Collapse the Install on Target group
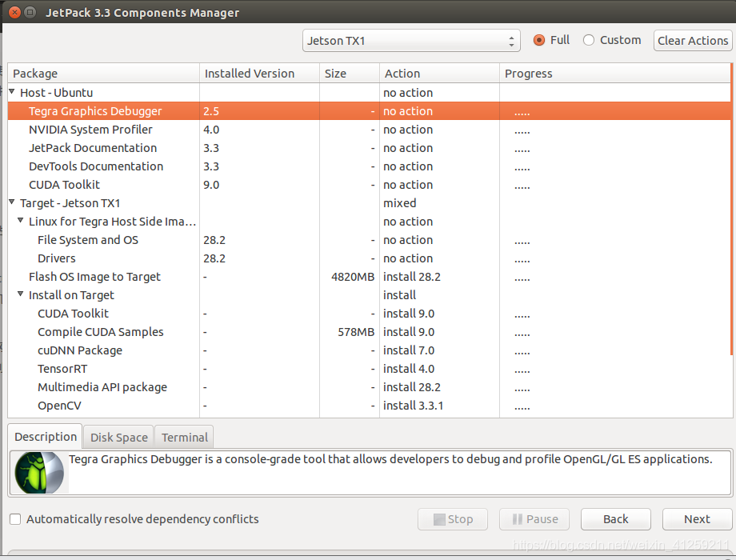 pos(21,294)
